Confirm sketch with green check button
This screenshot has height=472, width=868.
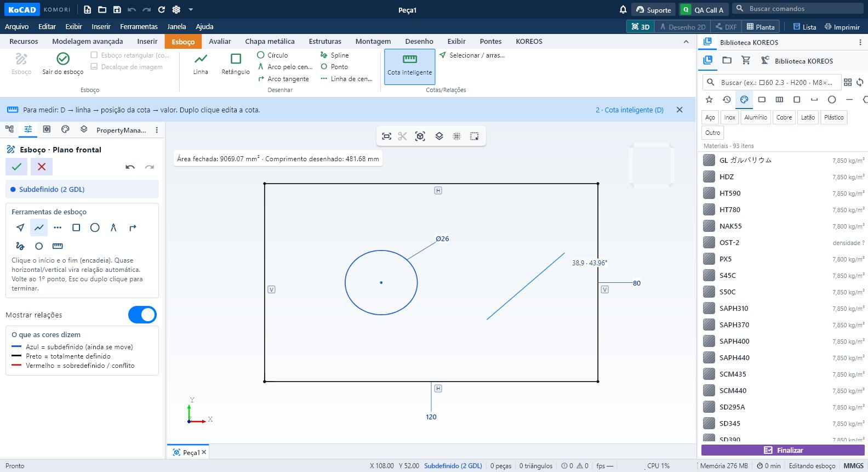click(x=16, y=167)
